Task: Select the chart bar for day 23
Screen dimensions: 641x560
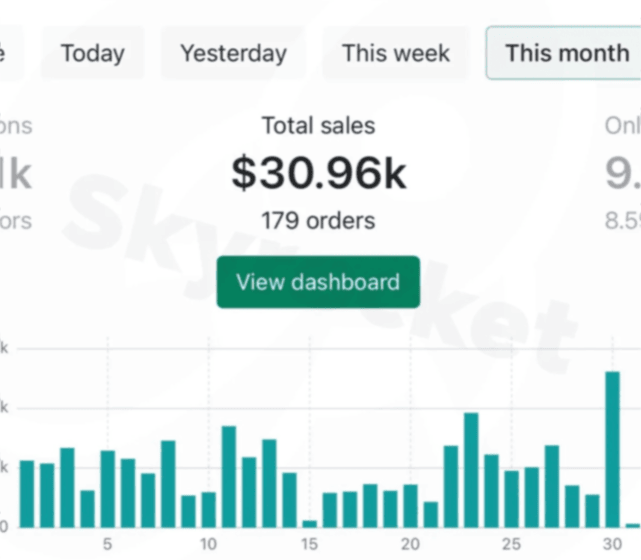Action: click(471, 469)
